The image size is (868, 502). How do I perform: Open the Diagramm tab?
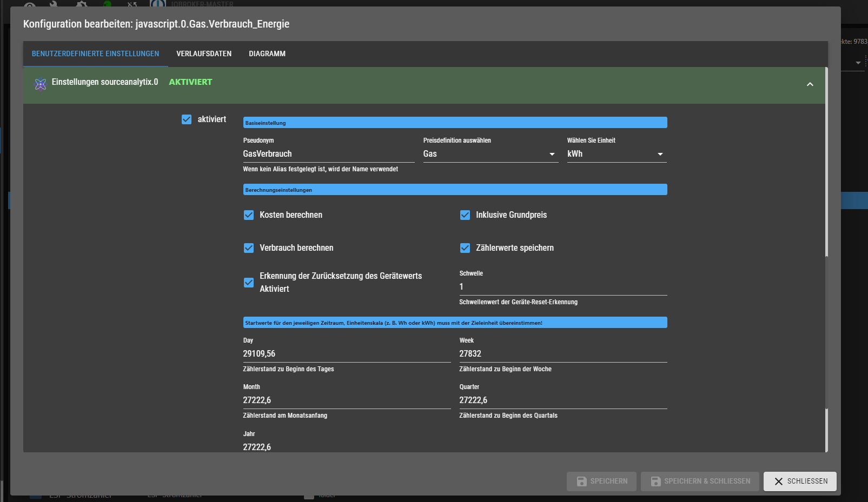pos(267,54)
